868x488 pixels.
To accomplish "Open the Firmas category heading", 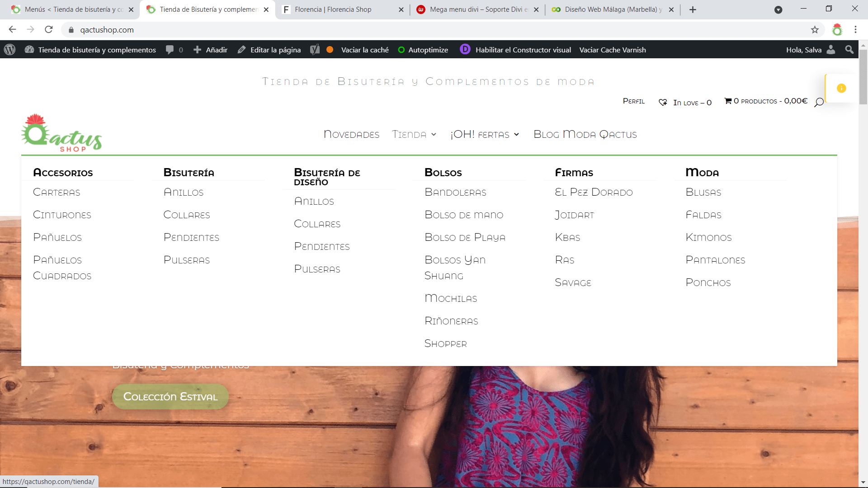I will (574, 173).
